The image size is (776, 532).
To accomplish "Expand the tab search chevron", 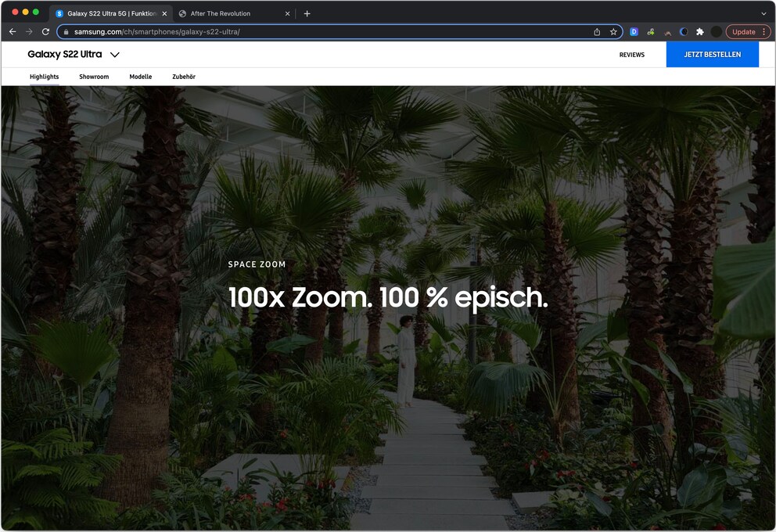I will click(x=763, y=13).
